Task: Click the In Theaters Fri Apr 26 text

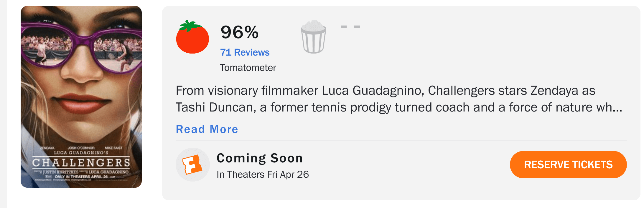Action: [x=263, y=174]
